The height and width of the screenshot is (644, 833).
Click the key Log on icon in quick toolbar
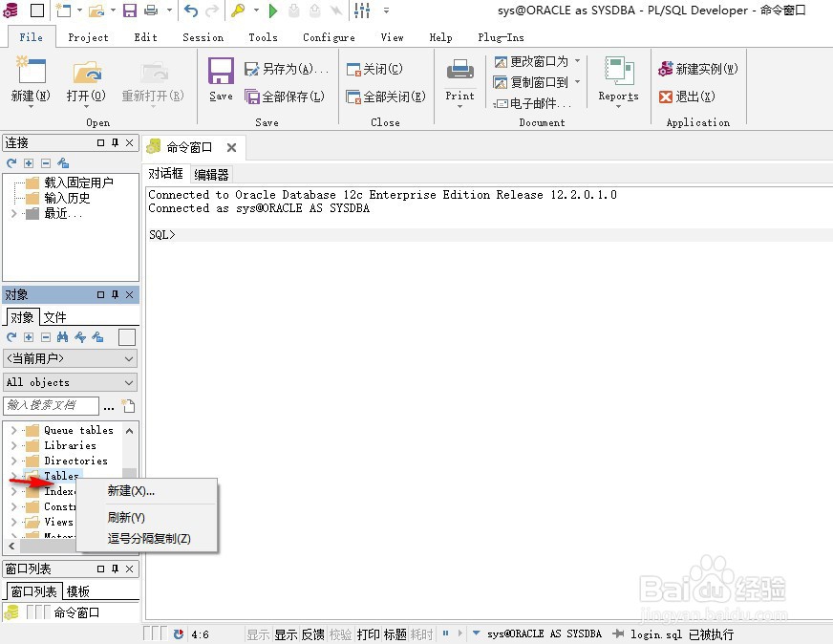238,11
